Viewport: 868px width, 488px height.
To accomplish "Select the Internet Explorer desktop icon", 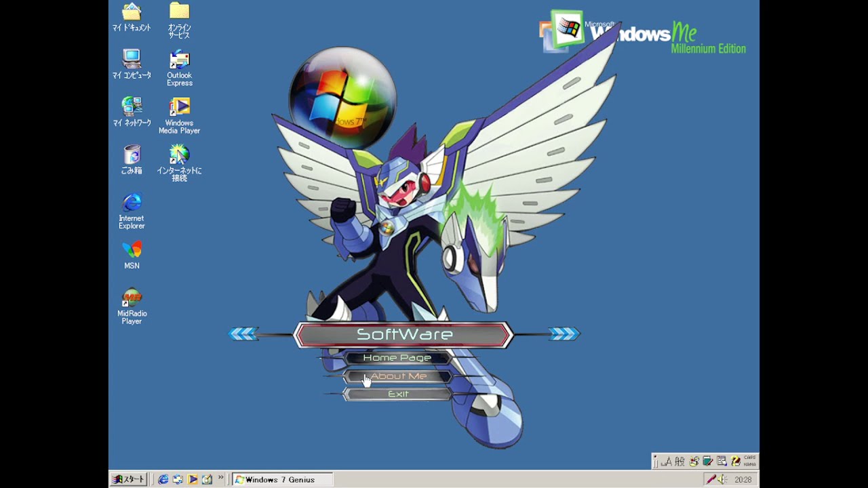I will [x=132, y=211].
